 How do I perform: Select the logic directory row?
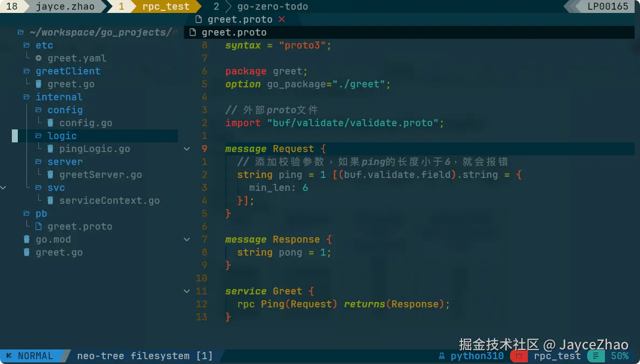[95, 136]
